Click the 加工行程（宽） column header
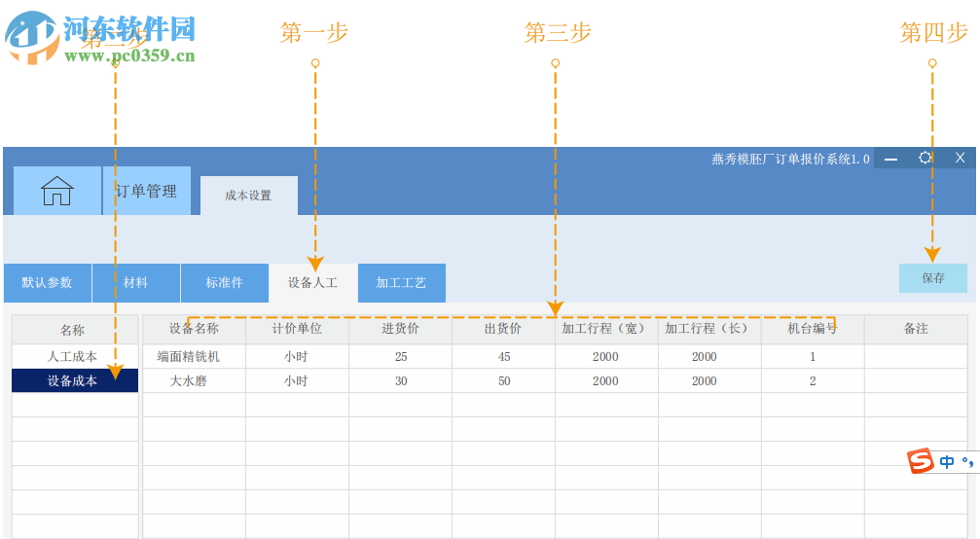Viewport: 980px width, 539px height. point(606,329)
